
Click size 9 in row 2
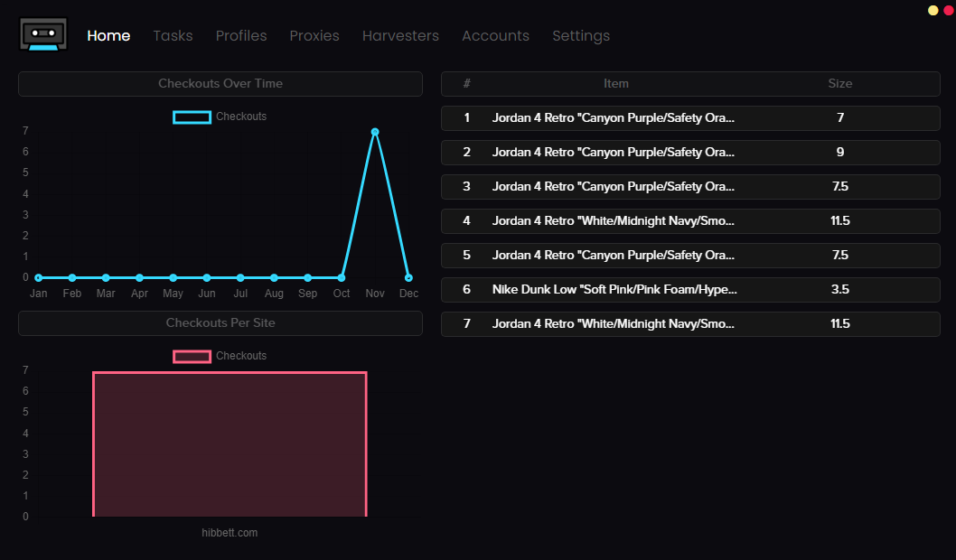tap(840, 153)
